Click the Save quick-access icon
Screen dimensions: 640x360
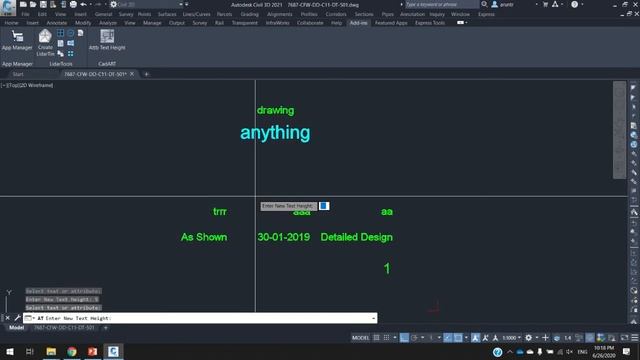43,4
